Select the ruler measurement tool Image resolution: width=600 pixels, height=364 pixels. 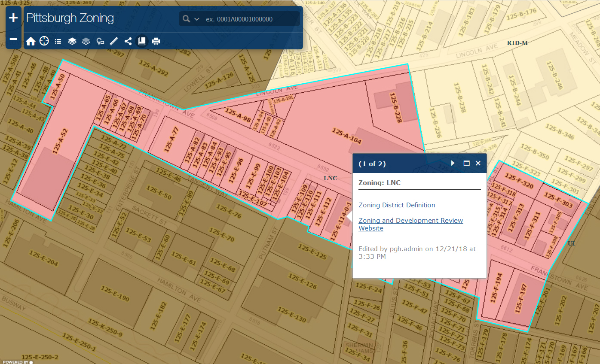pos(114,41)
